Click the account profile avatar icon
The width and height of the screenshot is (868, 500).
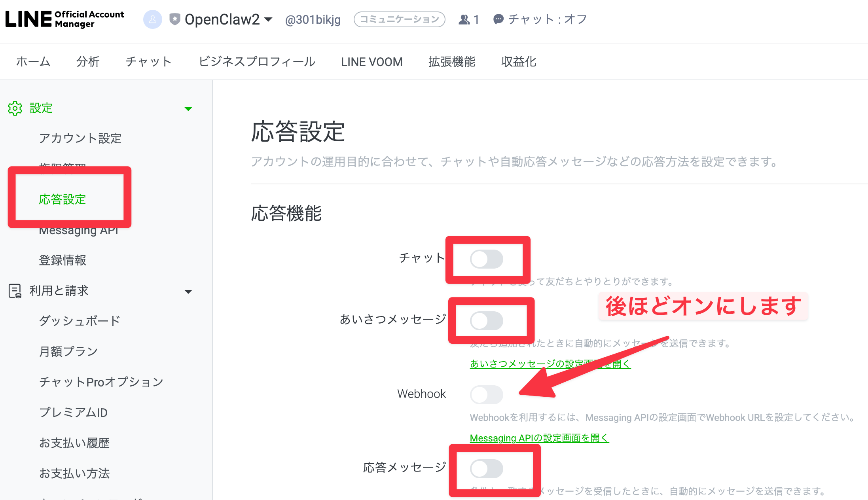[152, 19]
